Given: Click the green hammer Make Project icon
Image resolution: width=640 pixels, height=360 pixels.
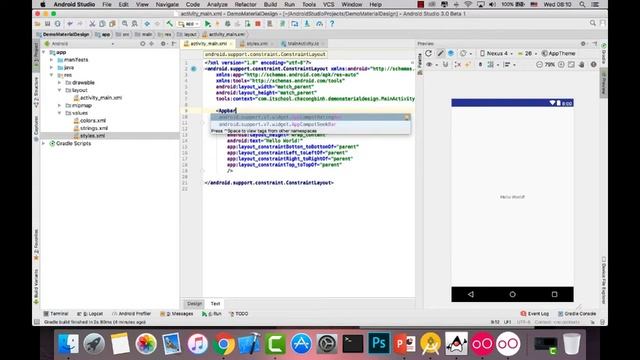Looking at the screenshot, I should (169, 24).
